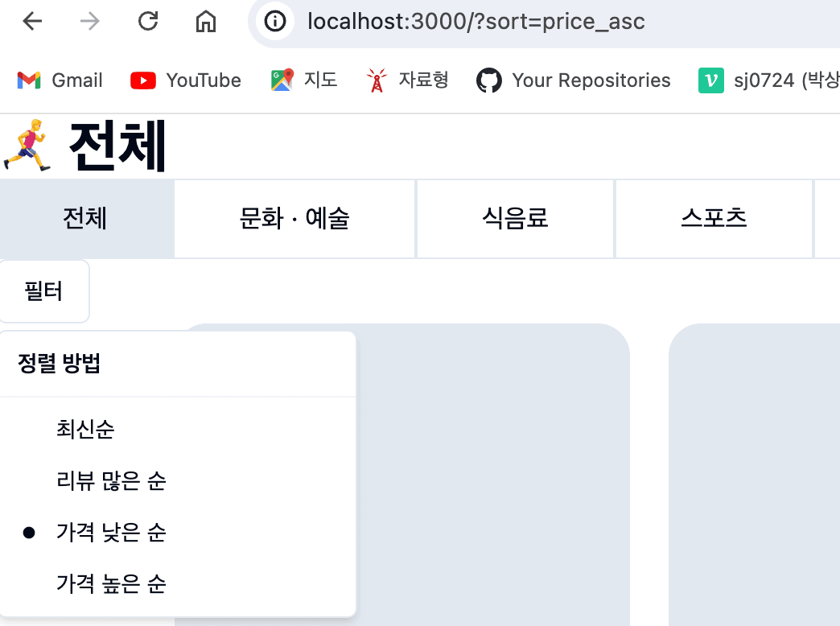The height and width of the screenshot is (626, 840).
Task: Select 리뷰 많은 순 sorting
Action: click(111, 481)
